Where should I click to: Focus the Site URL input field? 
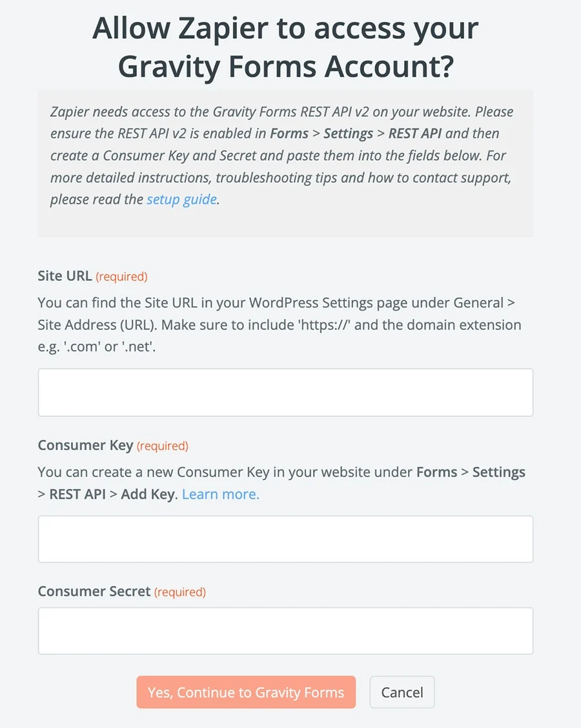pyautogui.click(x=285, y=392)
